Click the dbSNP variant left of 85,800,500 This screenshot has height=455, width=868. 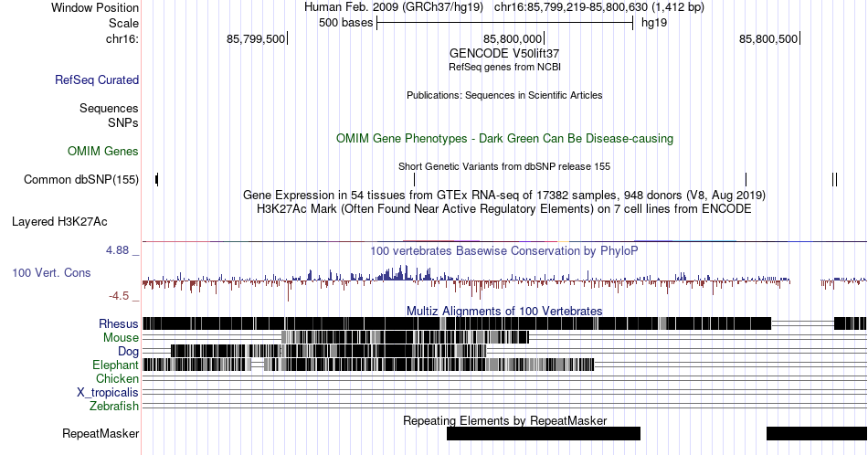click(x=746, y=179)
